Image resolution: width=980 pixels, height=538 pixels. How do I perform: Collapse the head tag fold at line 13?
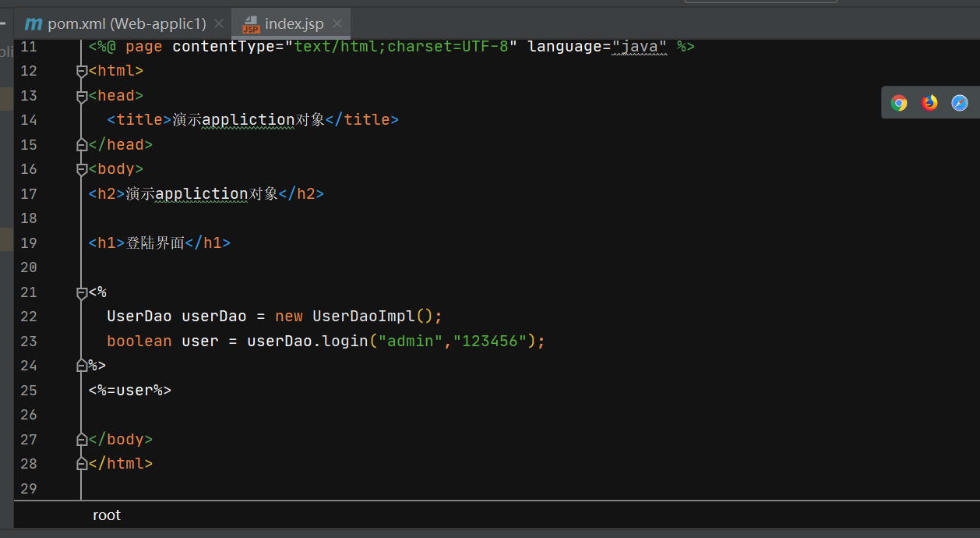click(82, 96)
